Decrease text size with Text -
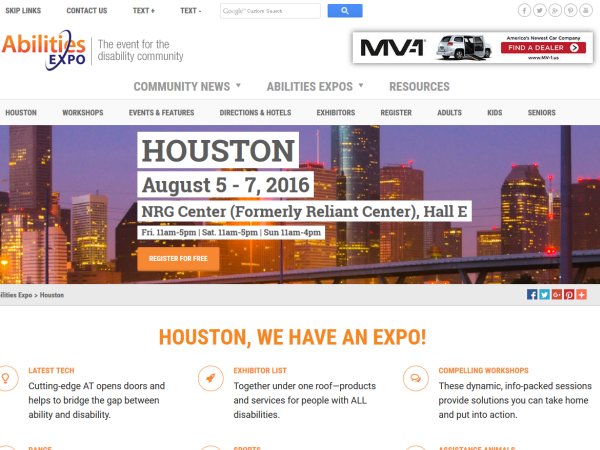The height and width of the screenshot is (450, 600). 191,11
